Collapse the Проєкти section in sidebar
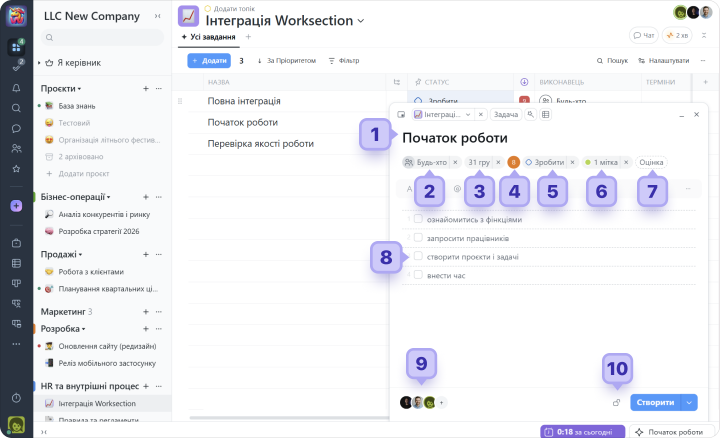Viewport: 720px width, 438px height. click(82, 89)
